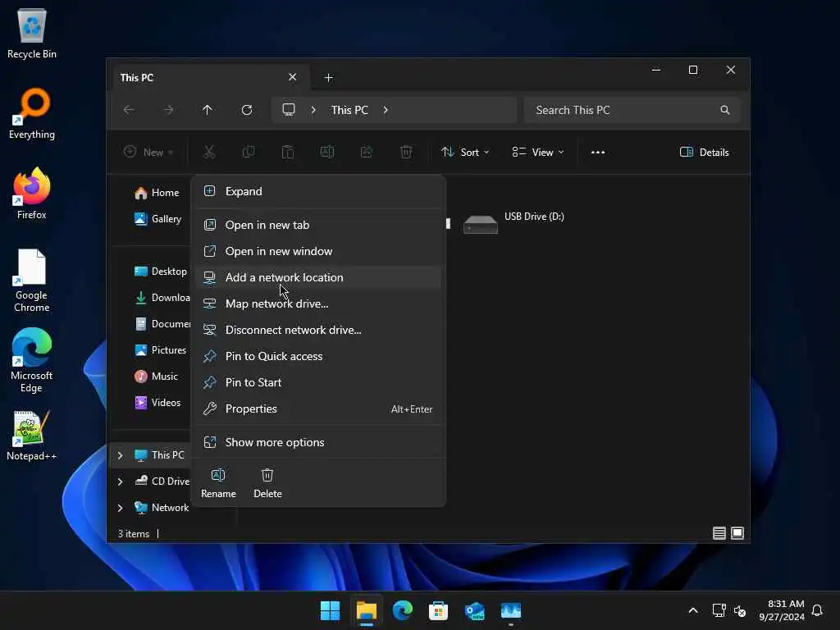
Task: Click the Cut toolbar icon
Action: [209, 152]
